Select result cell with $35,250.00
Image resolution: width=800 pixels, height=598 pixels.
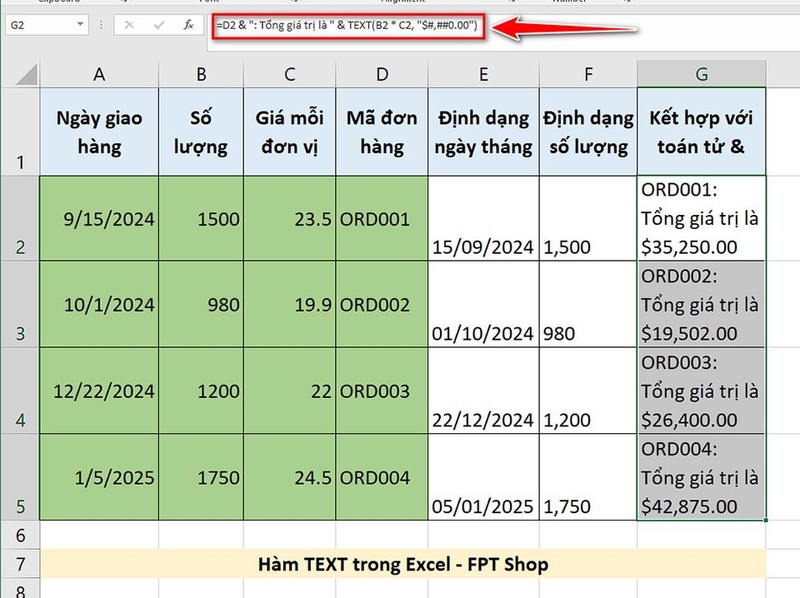702,218
